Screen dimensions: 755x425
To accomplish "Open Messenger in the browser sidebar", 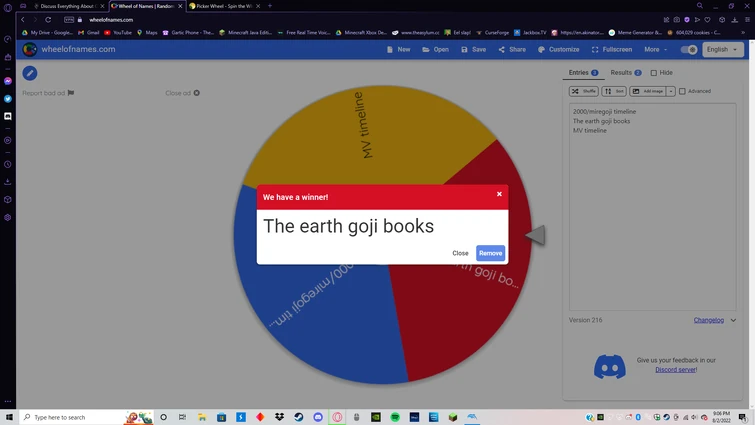I will [x=8, y=81].
